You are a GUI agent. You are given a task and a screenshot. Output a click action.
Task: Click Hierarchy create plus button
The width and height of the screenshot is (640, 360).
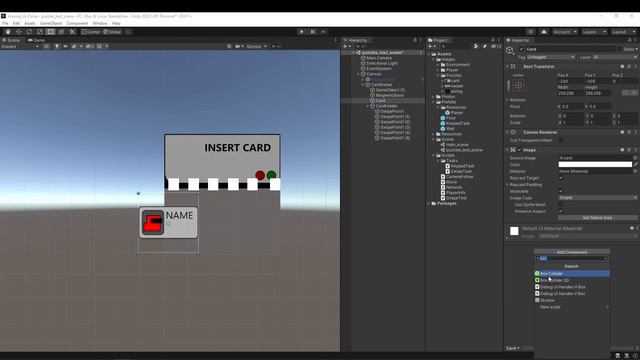pyautogui.click(x=346, y=47)
